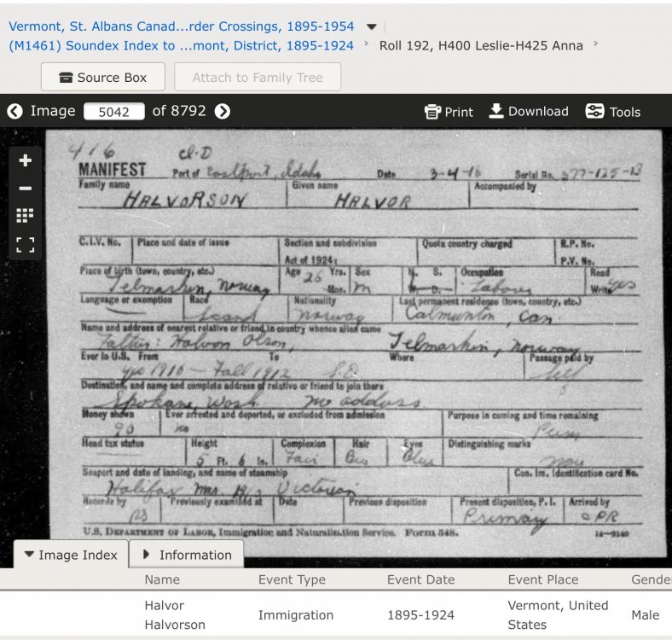Click the Attach to Family Tree button
672x640 pixels.
(x=258, y=78)
